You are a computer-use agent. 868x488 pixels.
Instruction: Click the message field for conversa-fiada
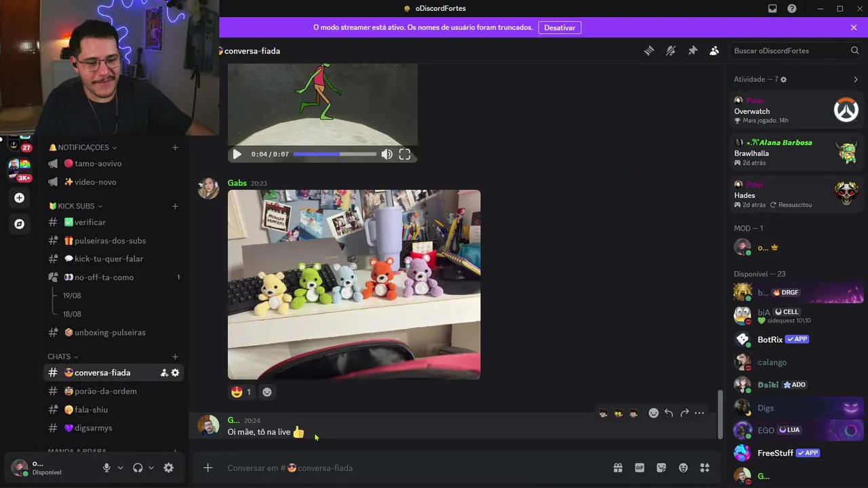(x=414, y=468)
